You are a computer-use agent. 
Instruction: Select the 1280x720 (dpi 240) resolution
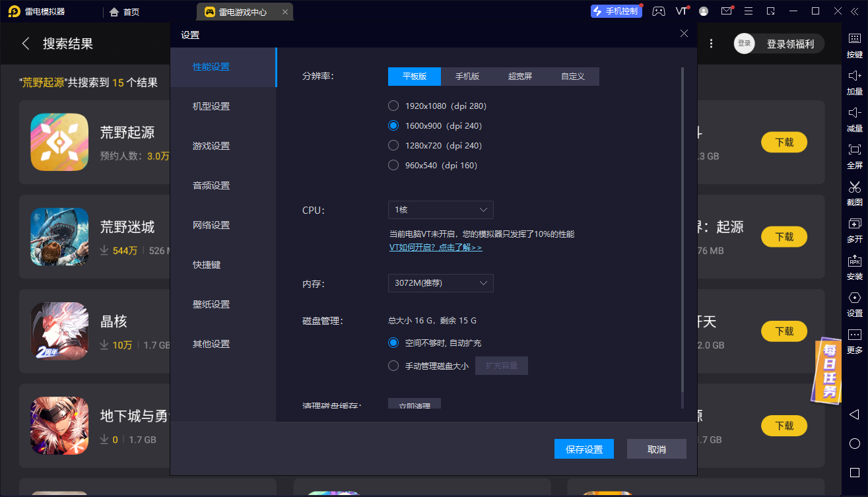point(393,145)
